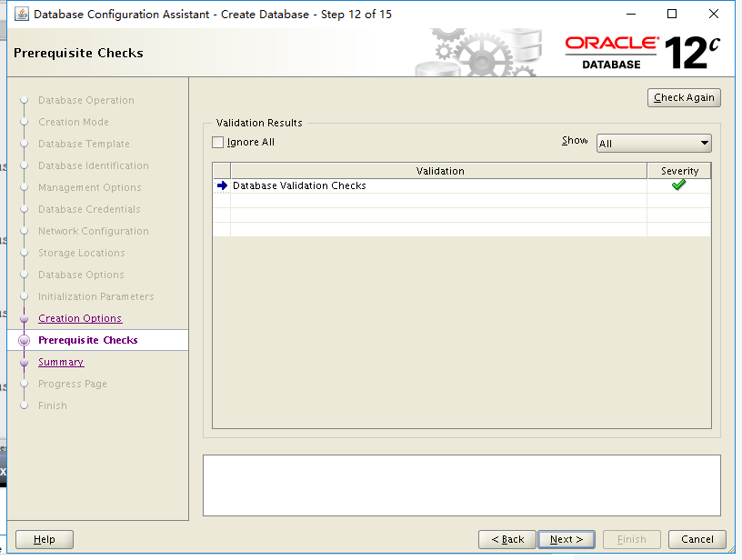Image resolution: width=742 pixels, height=560 pixels.
Task: Click the Finish step node circle
Action: (x=25, y=405)
